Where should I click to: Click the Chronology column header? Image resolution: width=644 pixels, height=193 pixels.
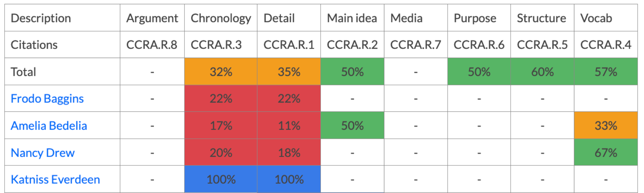tap(220, 18)
